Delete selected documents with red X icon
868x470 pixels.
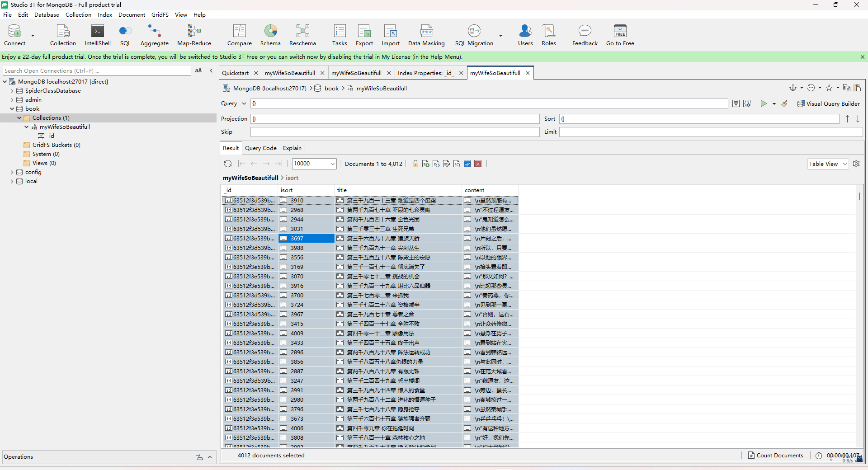(x=478, y=164)
